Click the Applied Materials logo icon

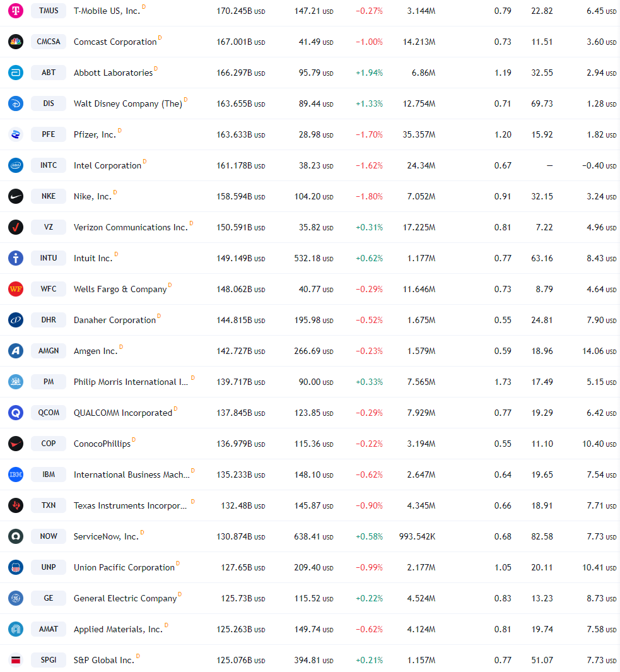pyautogui.click(x=16, y=628)
